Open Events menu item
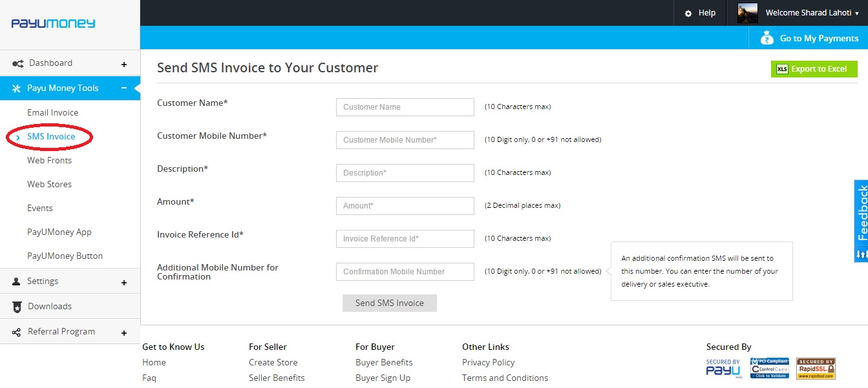The image size is (868, 388). (x=40, y=208)
